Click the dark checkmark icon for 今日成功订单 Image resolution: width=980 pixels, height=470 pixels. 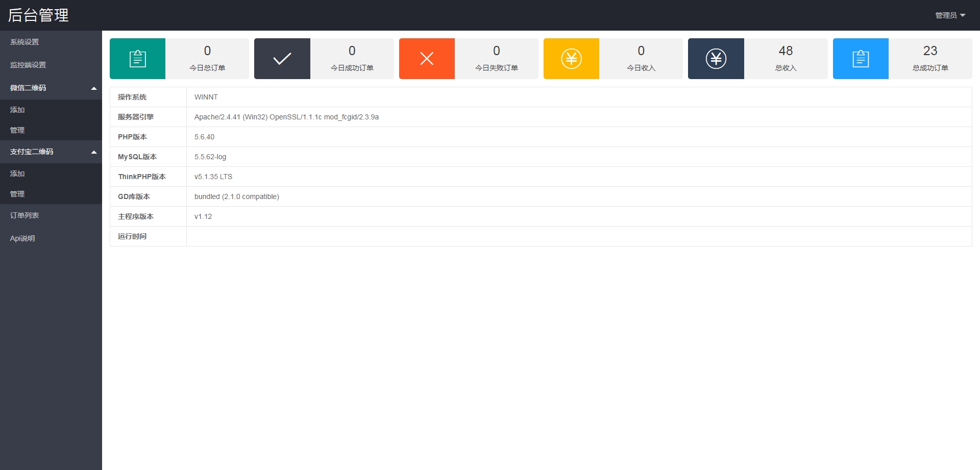tap(282, 59)
